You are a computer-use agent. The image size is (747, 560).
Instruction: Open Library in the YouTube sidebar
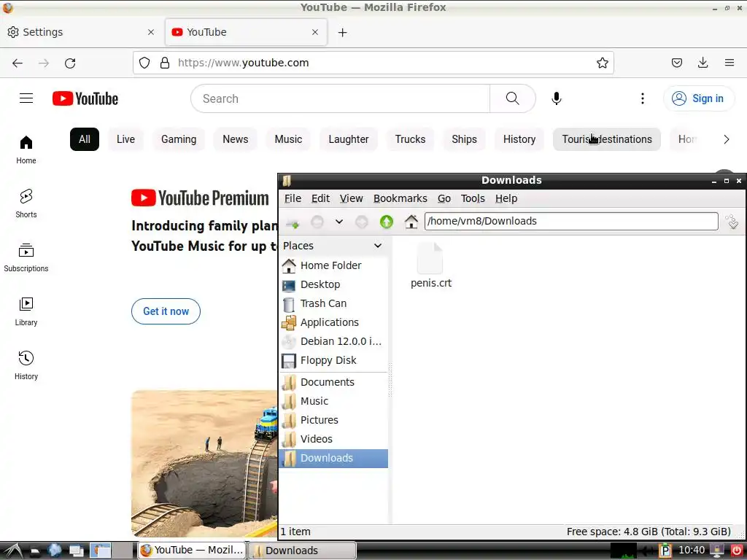26,311
